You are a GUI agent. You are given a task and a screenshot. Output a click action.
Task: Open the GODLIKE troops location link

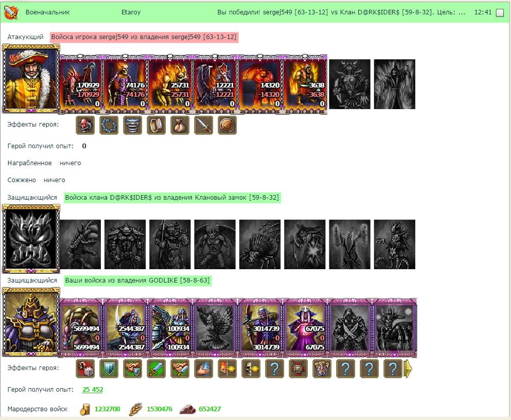[137, 281]
